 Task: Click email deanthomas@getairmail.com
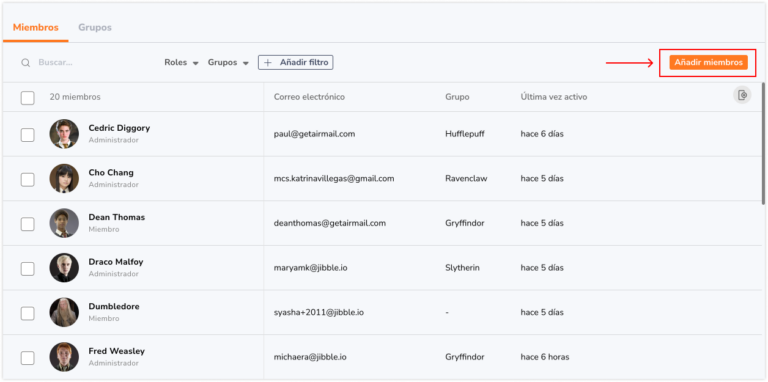coord(330,223)
